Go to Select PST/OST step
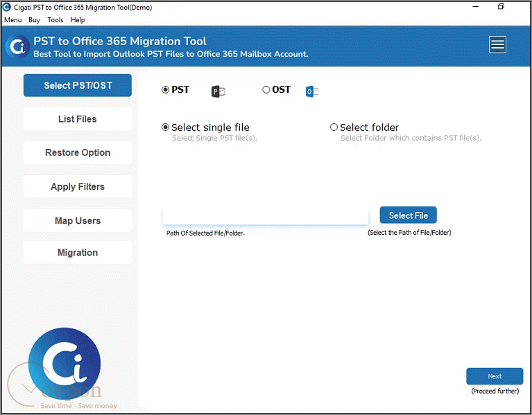Image resolution: width=532 pixels, height=415 pixels. coord(78,85)
